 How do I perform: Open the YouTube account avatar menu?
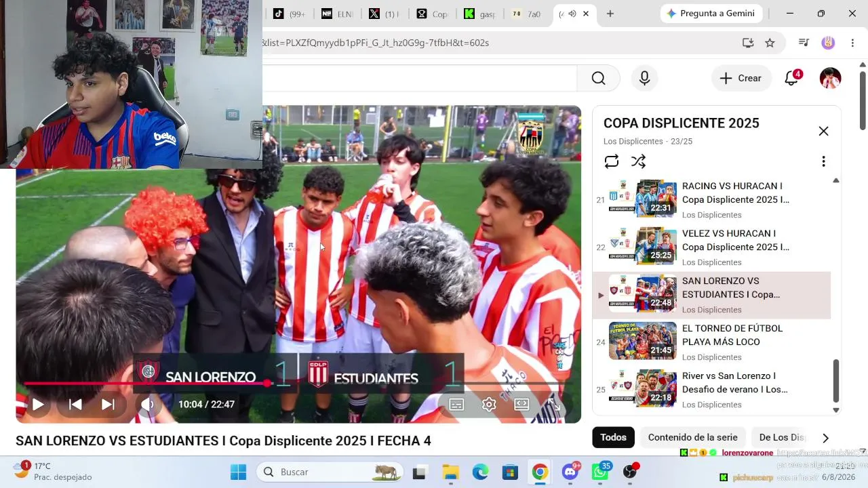pos(830,78)
